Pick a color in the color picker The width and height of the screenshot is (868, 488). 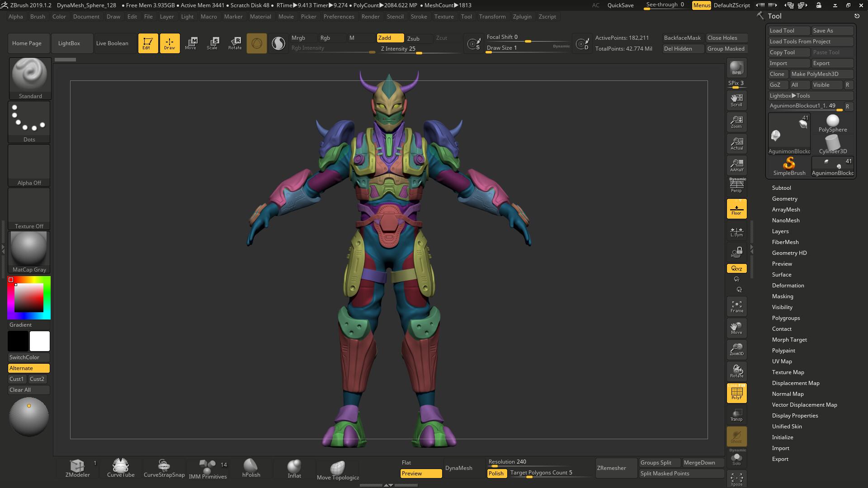(29, 298)
